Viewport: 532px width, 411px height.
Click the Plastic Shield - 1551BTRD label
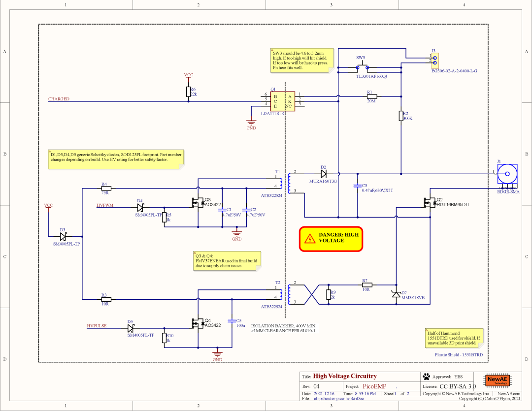point(459,355)
